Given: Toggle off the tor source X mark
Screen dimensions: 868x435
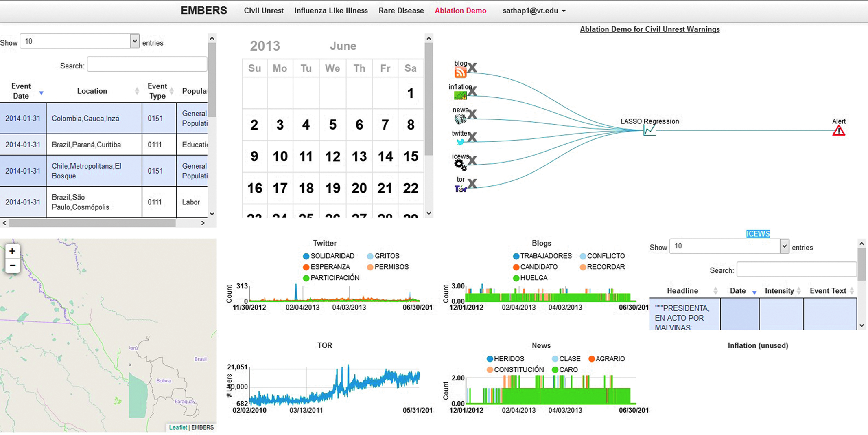Looking at the screenshot, I should 472,183.
